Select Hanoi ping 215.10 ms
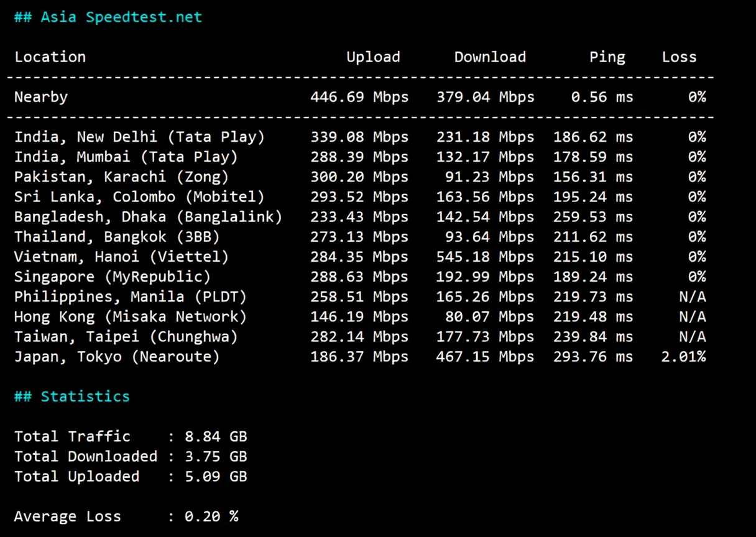This screenshot has width=756, height=537. 593,257
